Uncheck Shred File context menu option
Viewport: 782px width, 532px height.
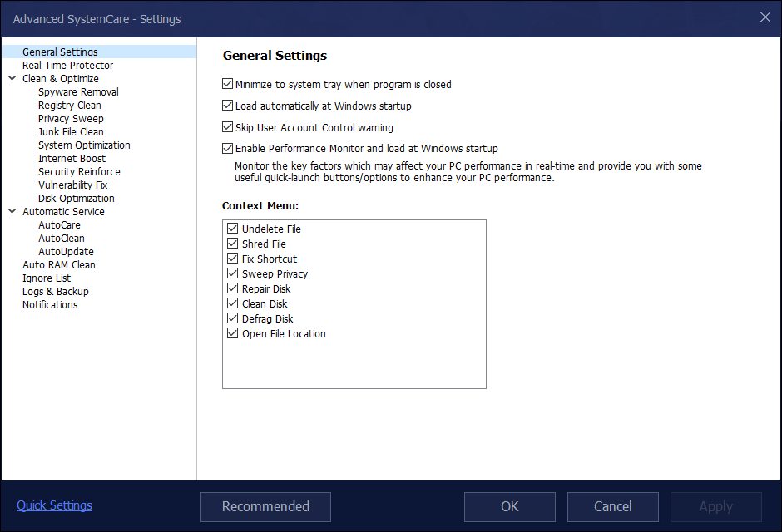[x=232, y=244]
